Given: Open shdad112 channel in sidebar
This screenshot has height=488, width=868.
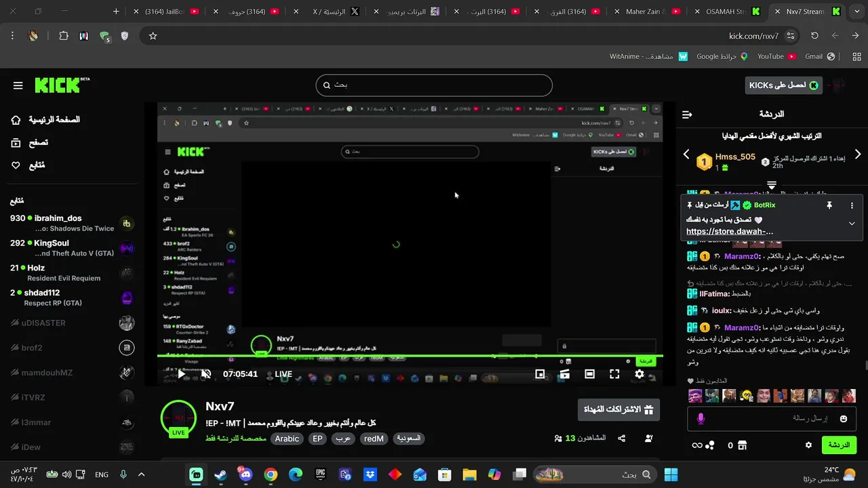Looking at the screenshot, I should 72,298.
